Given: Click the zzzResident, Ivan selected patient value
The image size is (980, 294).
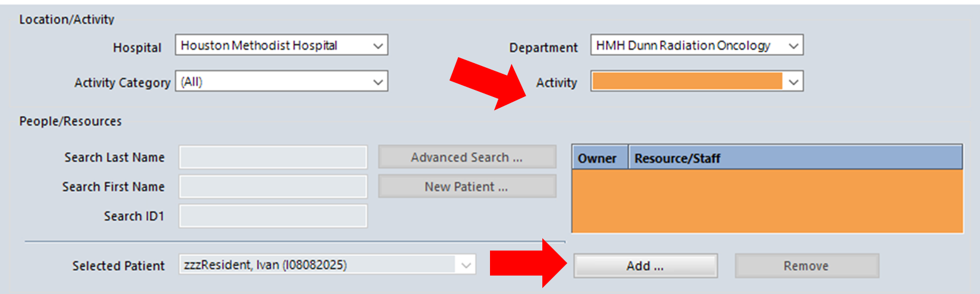Looking at the screenshot, I should tap(265, 265).
